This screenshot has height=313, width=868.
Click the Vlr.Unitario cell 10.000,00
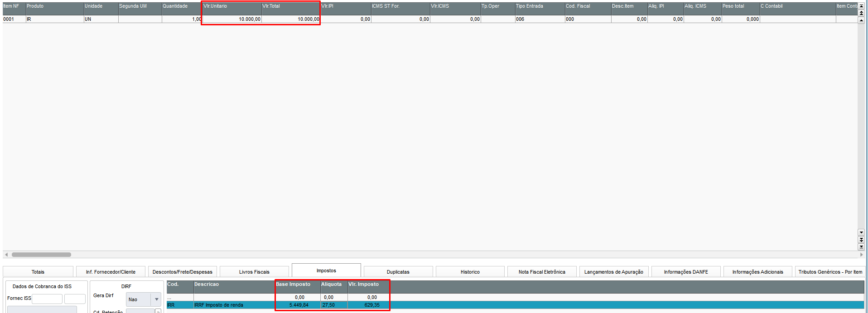click(x=232, y=19)
